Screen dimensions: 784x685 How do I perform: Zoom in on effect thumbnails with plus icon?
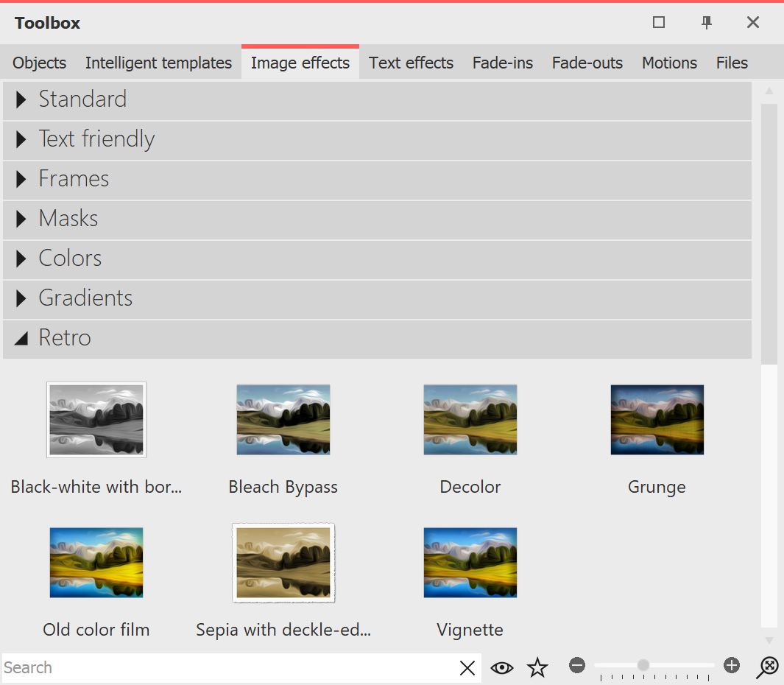click(x=731, y=665)
